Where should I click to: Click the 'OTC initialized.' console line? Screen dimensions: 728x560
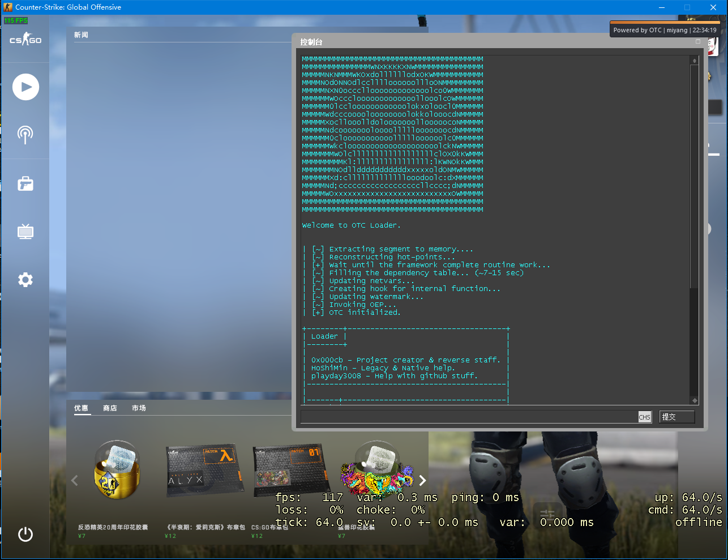(x=365, y=313)
